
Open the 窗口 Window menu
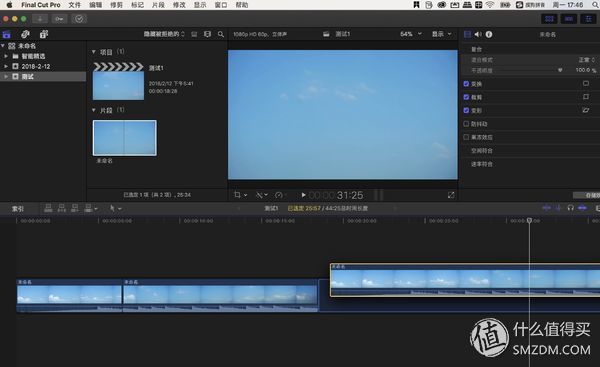pyautogui.click(x=221, y=5)
